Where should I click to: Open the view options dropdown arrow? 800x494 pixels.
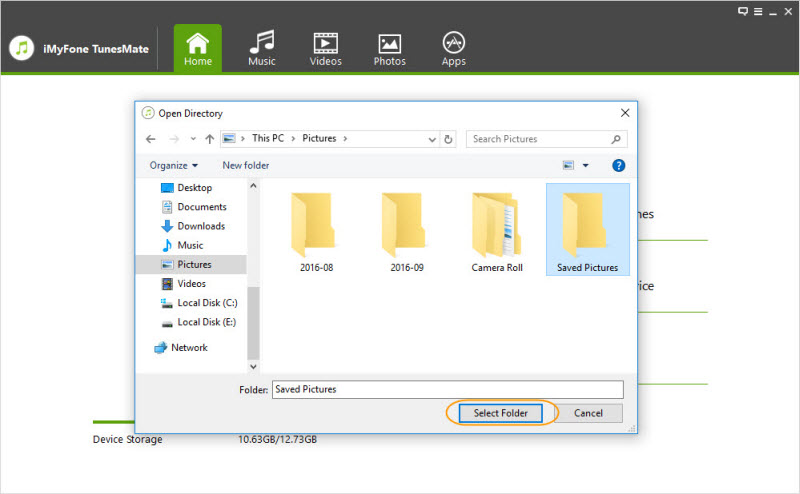tap(586, 165)
